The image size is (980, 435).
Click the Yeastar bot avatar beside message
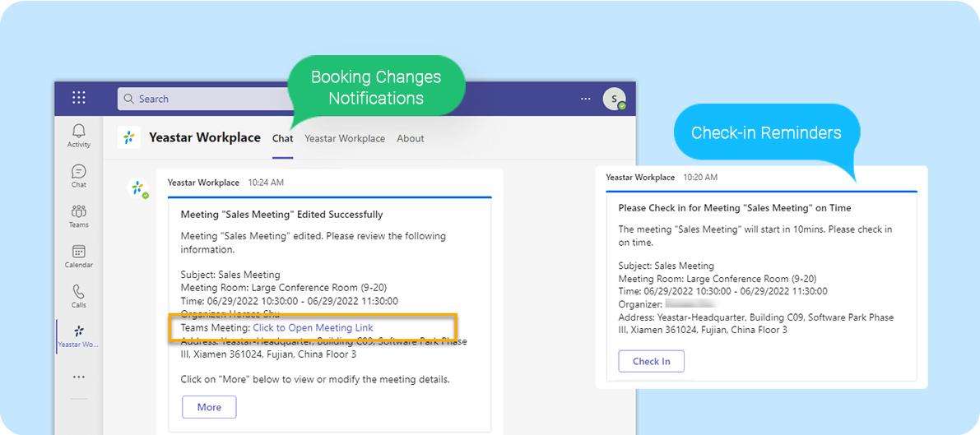click(x=137, y=187)
